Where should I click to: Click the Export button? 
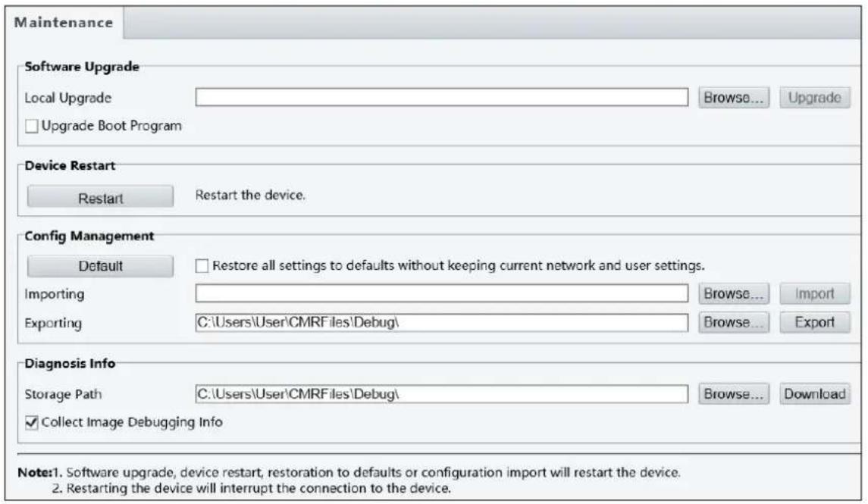click(x=815, y=323)
